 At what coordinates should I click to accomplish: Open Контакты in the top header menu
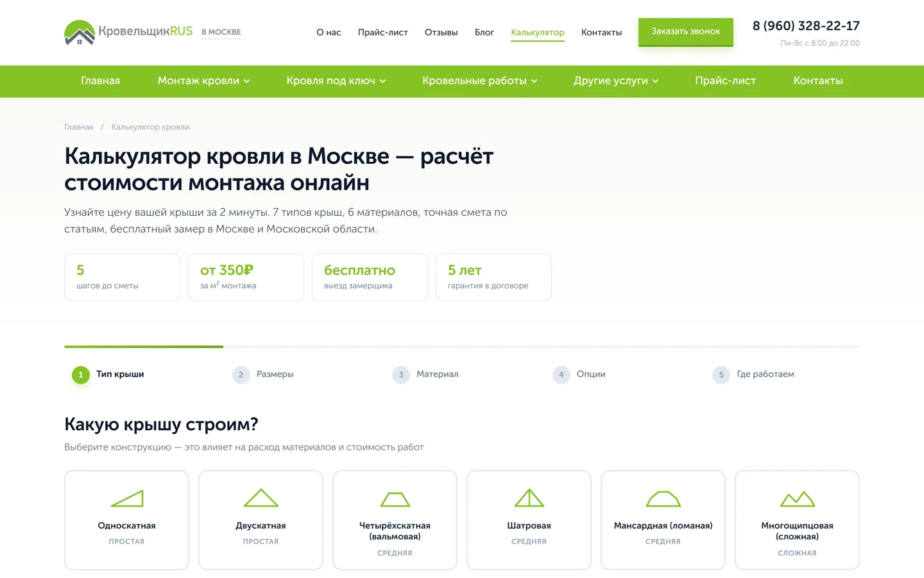tap(601, 32)
